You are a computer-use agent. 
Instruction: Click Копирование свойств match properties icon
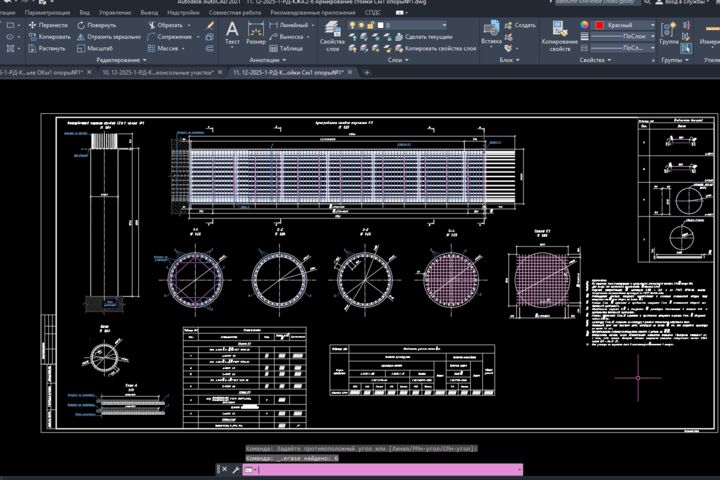pyautogui.click(x=560, y=36)
